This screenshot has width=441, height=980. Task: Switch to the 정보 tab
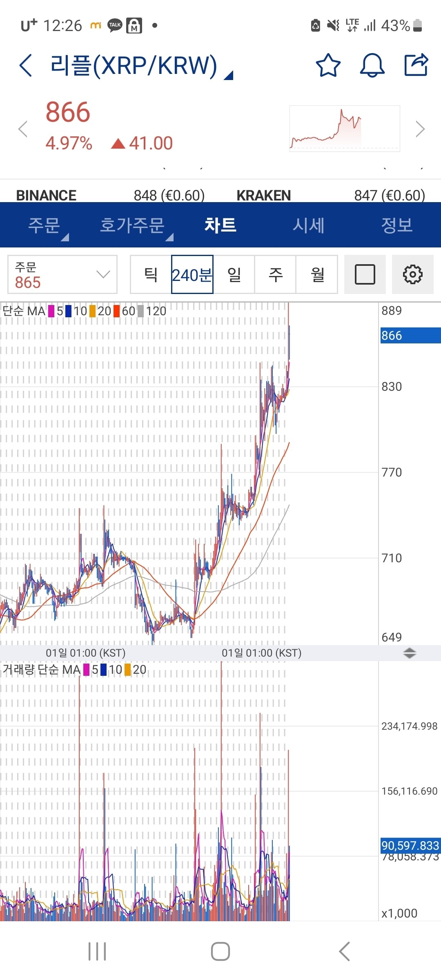396,225
